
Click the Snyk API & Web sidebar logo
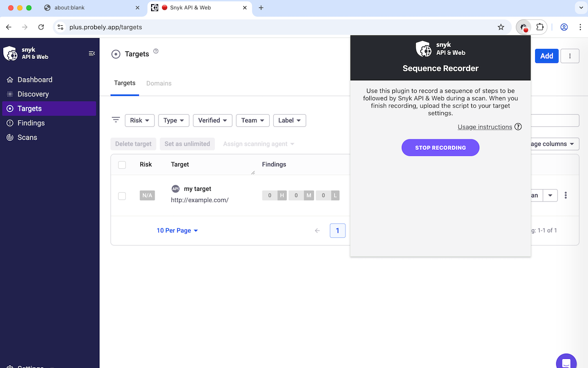pos(26,53)
